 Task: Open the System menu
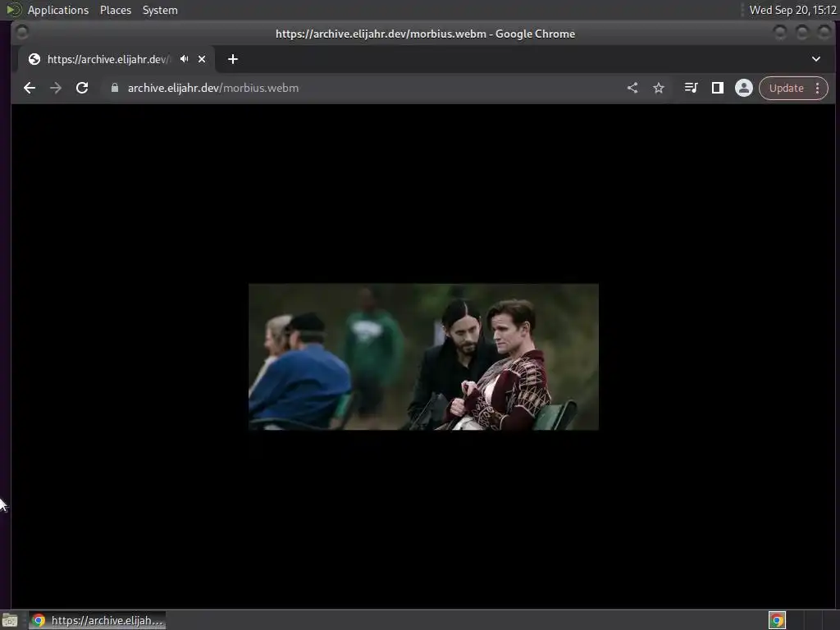pyautogui.click(x=160, y=10)
